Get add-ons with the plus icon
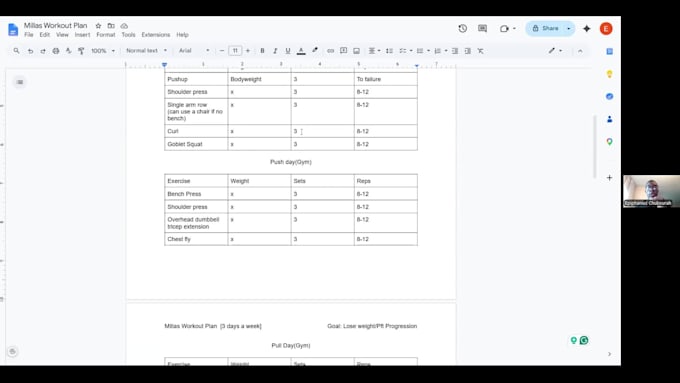 point(609,178)
